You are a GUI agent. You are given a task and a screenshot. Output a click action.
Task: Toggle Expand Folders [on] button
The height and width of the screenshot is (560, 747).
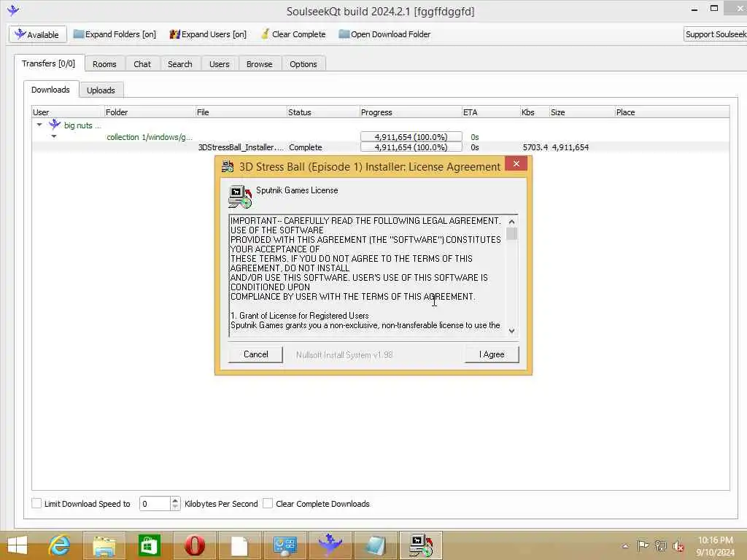115,34
